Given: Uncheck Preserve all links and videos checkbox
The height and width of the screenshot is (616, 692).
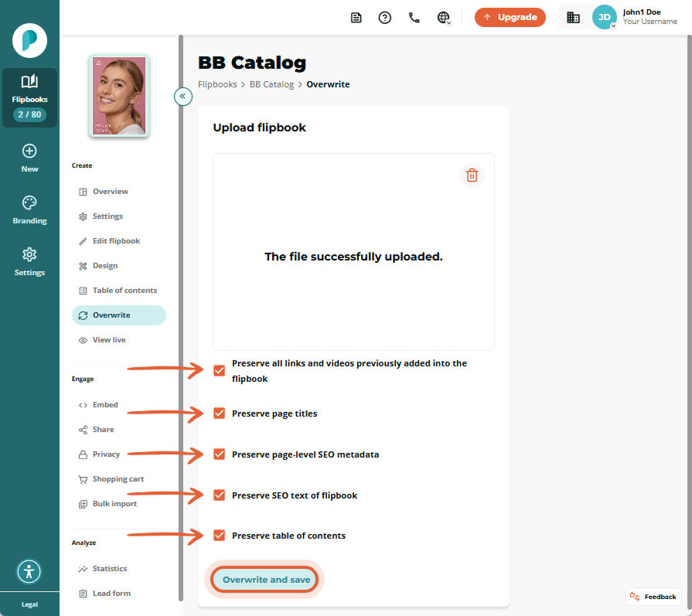Looking at the screenshot, I should [220, 371].
